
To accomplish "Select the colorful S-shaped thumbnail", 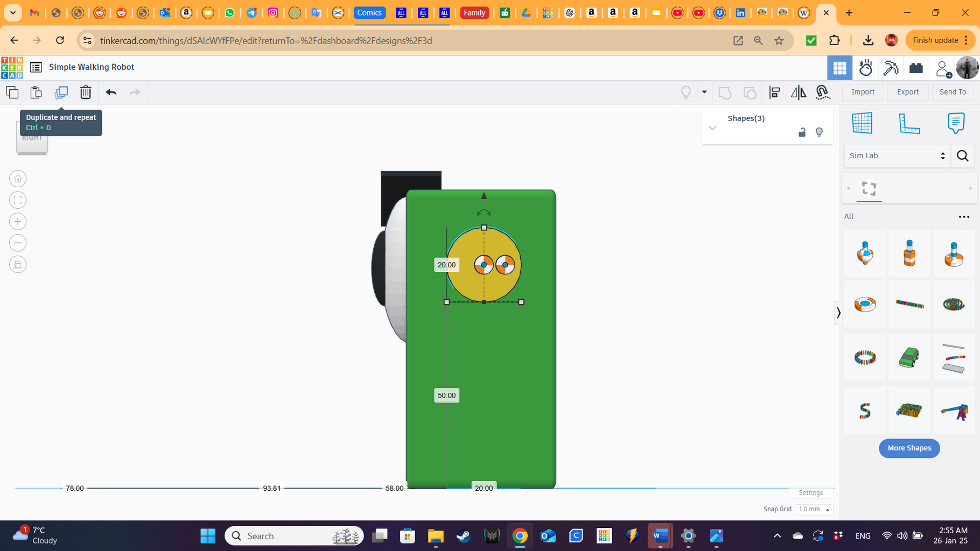I will point(865,411).
